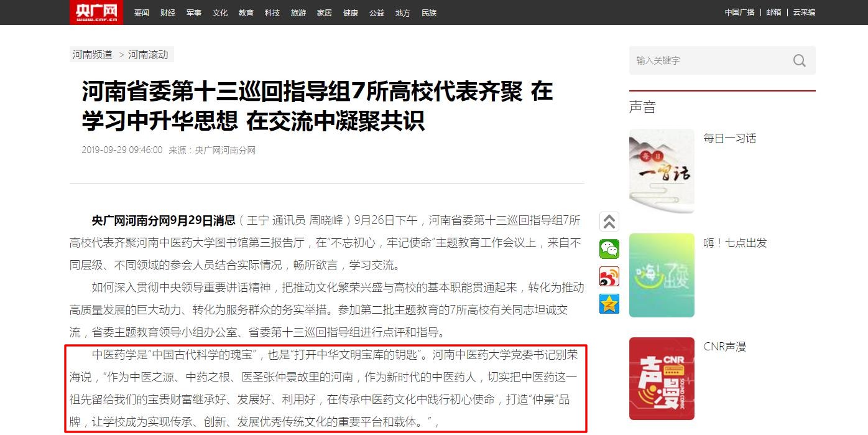Share the article via the WeChat icon
This screenshot has height=435, width=868.
tap(609, 249)
